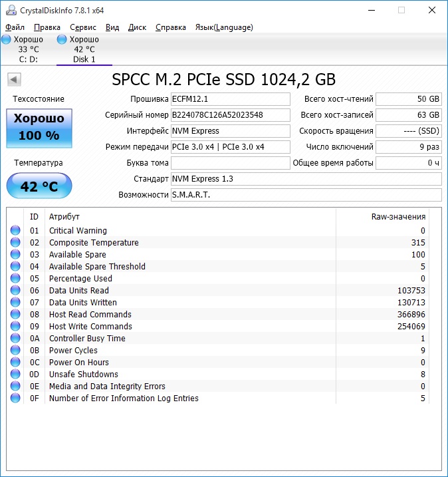
Task: Open the Вид menu
Action: point(112,27)
